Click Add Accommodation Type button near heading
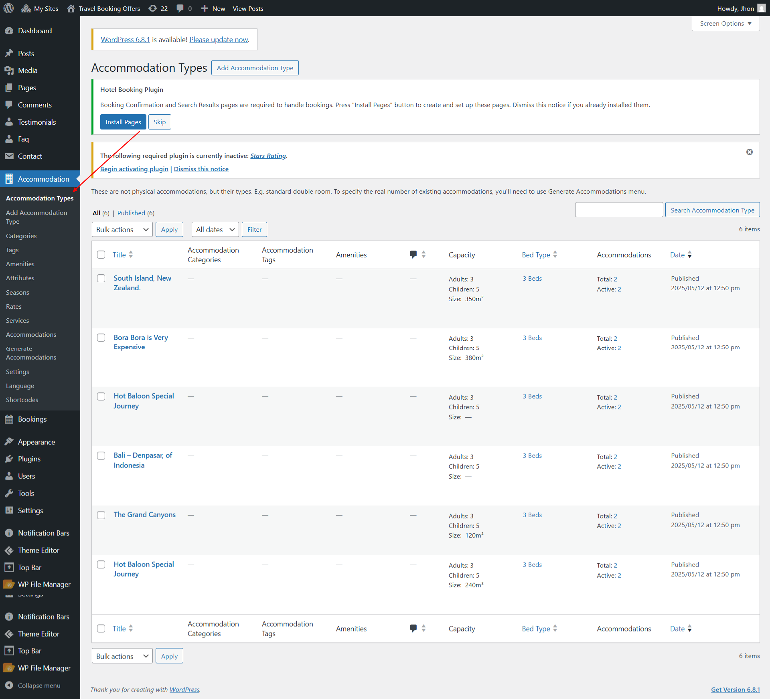Screen dimensions: 770x700 pos(255,68)
